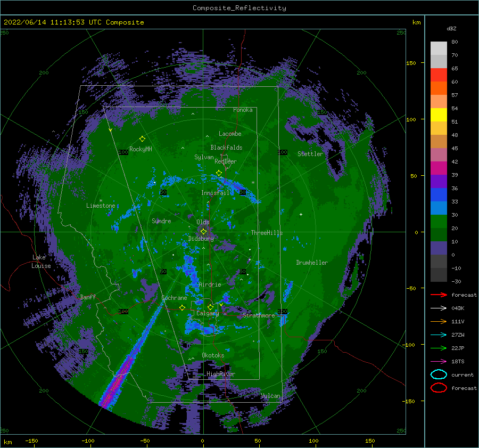Click the Stettler map label
The image size is (479, 448).
tap(310, 154)
